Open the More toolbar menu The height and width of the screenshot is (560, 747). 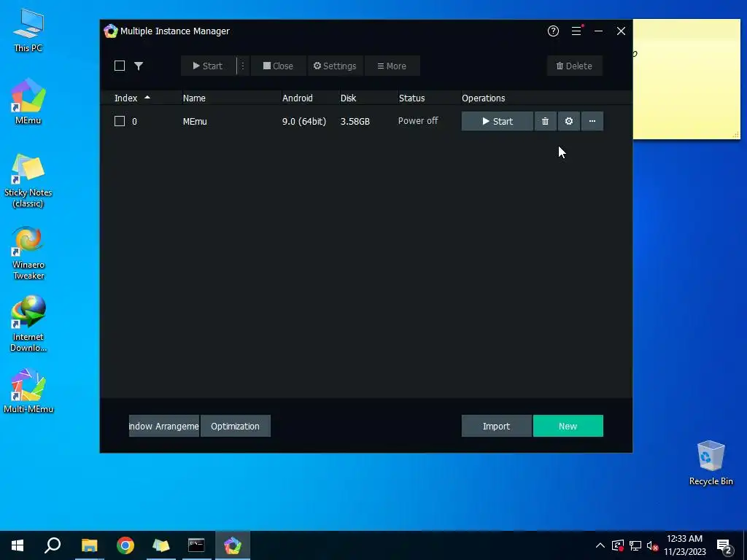(x=392, y=66)
